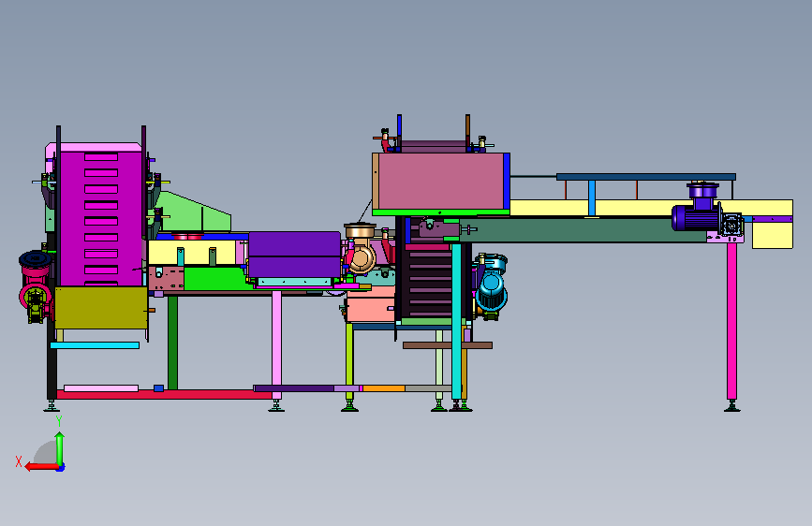Viewport: 812px width, 526px height.
Task: Select the purple cover box in center
Action: click(x=294, y=255)
